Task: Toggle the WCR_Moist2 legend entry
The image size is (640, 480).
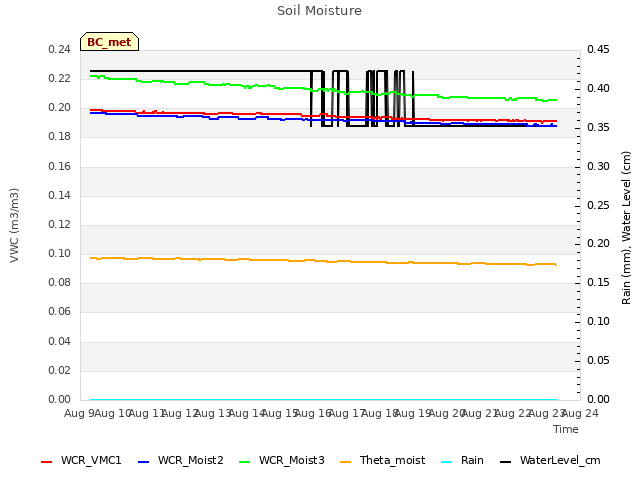Action: click(181, 460)
